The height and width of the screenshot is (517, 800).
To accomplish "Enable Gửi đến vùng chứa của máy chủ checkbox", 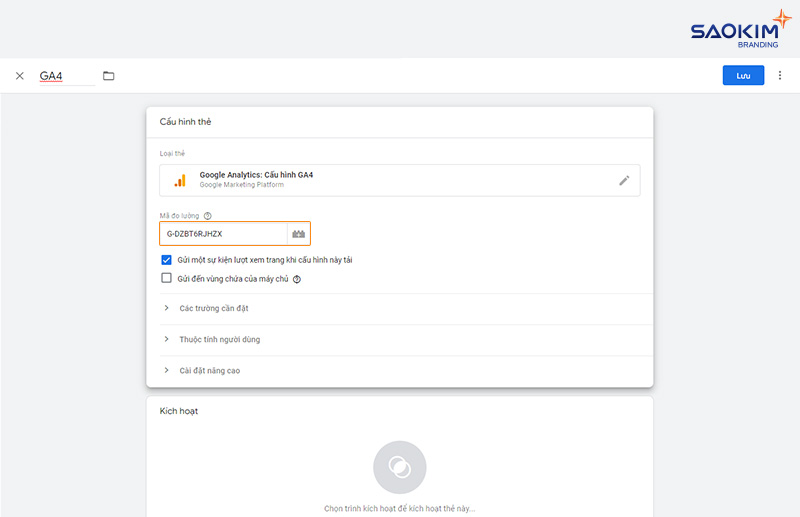I will 166,278.
